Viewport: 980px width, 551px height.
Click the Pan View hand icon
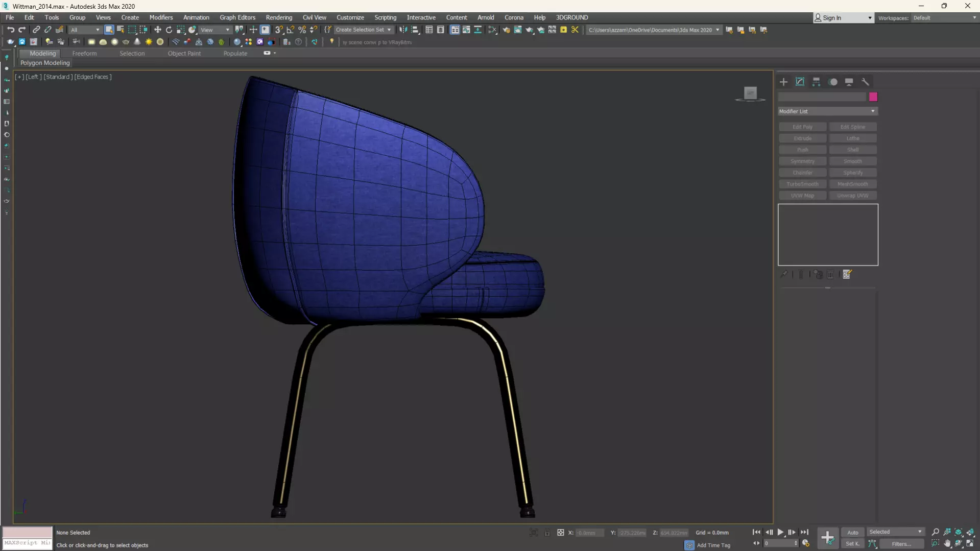point(947,543)
